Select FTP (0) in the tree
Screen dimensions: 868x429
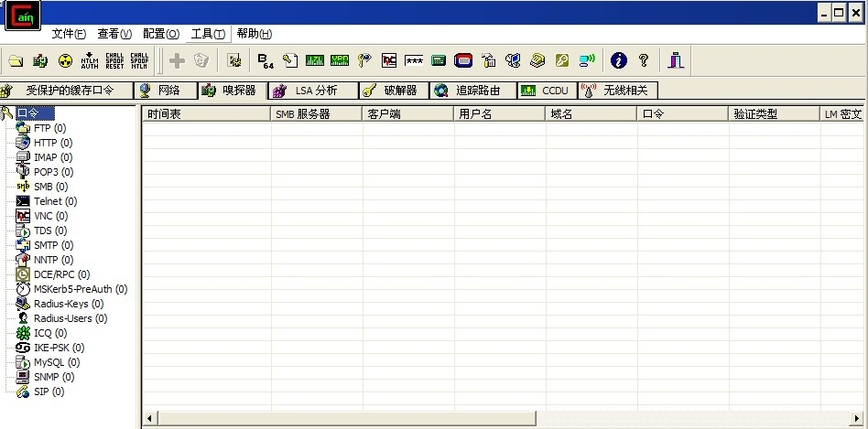(49, 128)
